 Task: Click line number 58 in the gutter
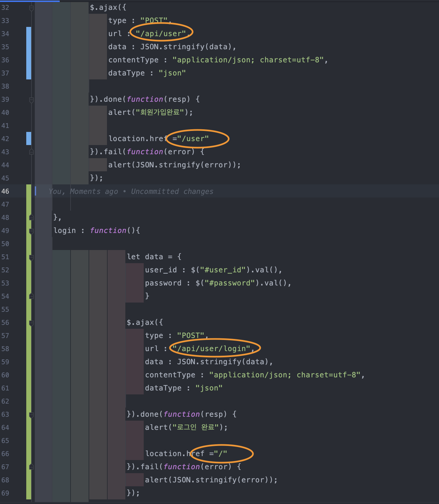click(x=5, y=349)
